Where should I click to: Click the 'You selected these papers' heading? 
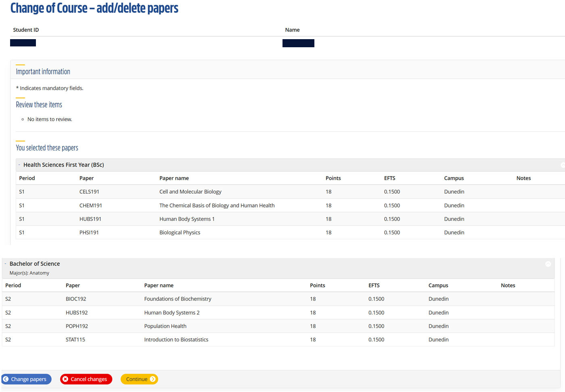[x=47, y=148]
